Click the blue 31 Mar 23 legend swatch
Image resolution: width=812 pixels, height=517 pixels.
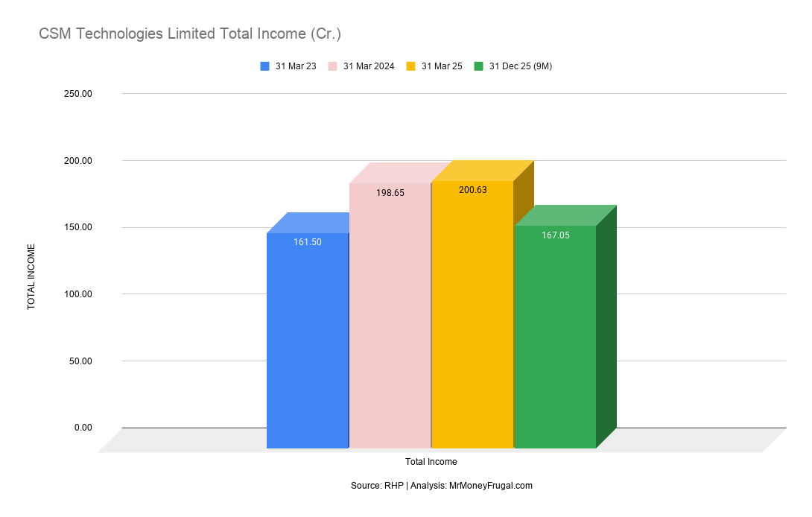click(264, 66)
